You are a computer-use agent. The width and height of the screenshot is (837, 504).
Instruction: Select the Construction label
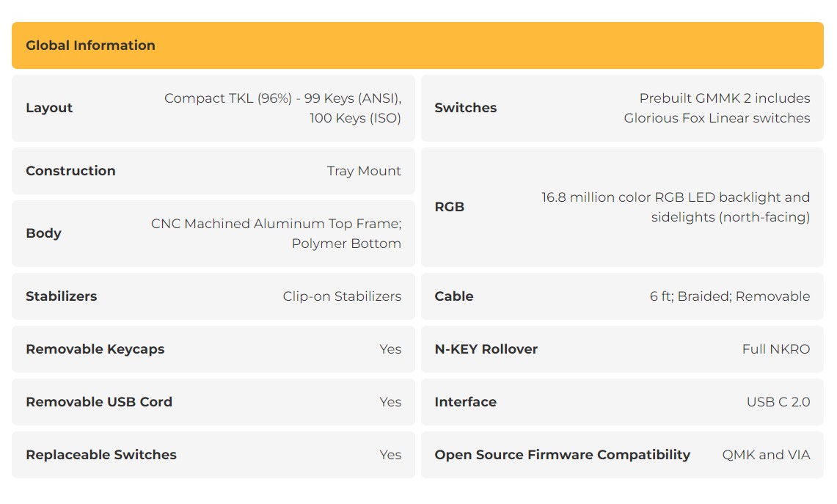(70, 171)
